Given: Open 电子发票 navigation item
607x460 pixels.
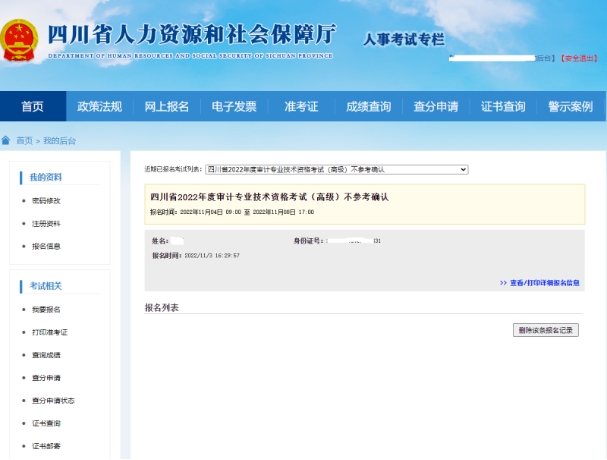Looking at the screenshot, I should pyautogui.click(x=234, y=107).
